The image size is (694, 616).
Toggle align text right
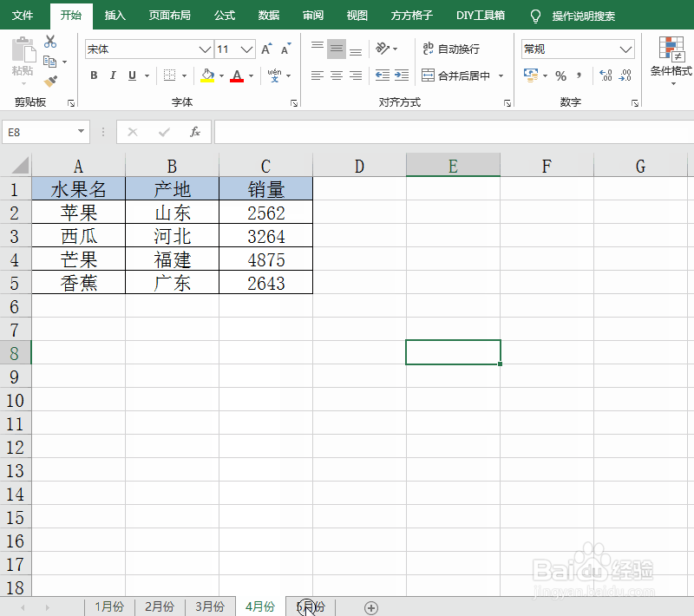pos(356,75)
